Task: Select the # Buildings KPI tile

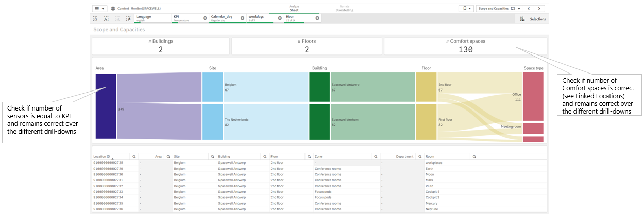Action: tap(161, 46)
